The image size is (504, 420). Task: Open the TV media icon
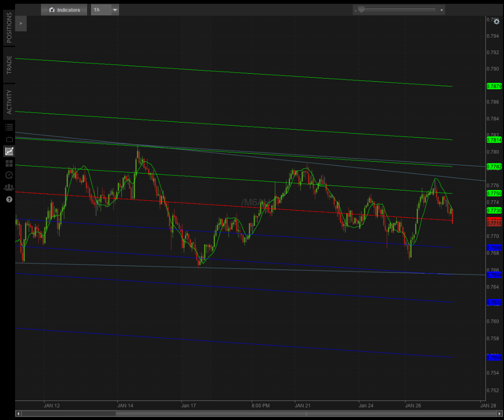9,139
